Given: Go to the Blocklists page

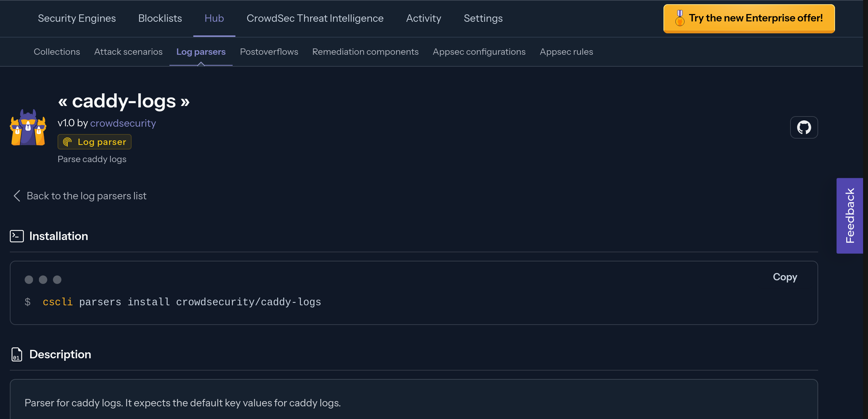Looking at the screenshot, I should (160, 18).
